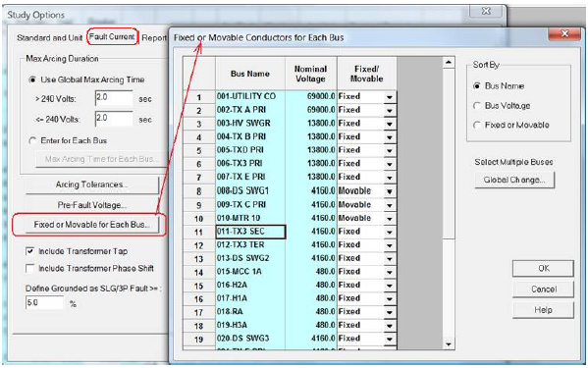Select Bus Voltage sort radio button
The image size is (588, 368).
(477, 106)
